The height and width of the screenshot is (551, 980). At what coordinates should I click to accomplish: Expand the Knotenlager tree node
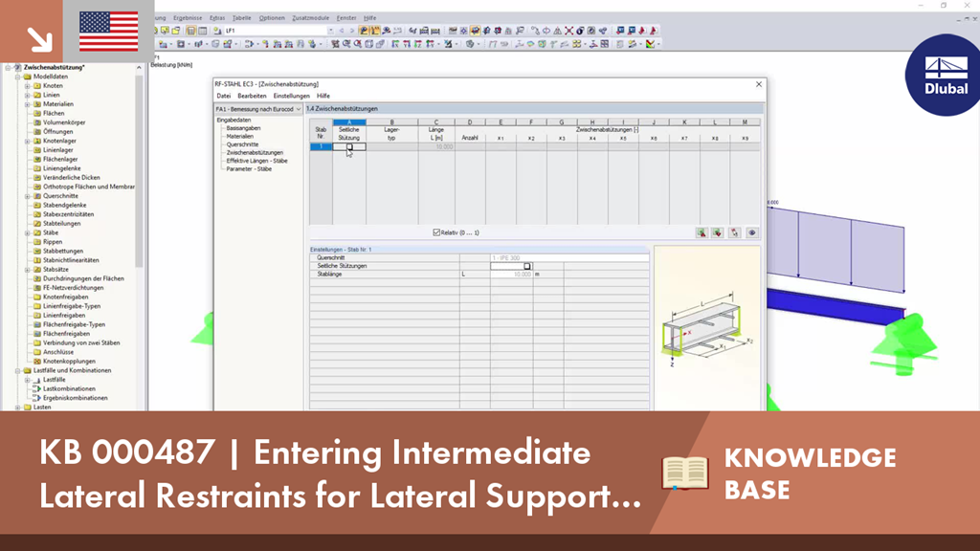[x=28, y=142]
